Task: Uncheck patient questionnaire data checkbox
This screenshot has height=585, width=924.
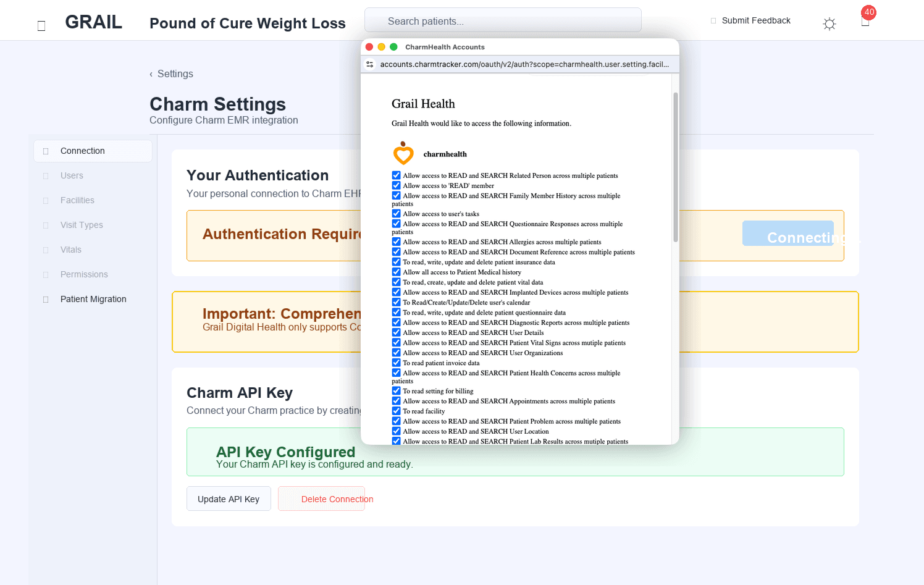Action: [397, 312]
